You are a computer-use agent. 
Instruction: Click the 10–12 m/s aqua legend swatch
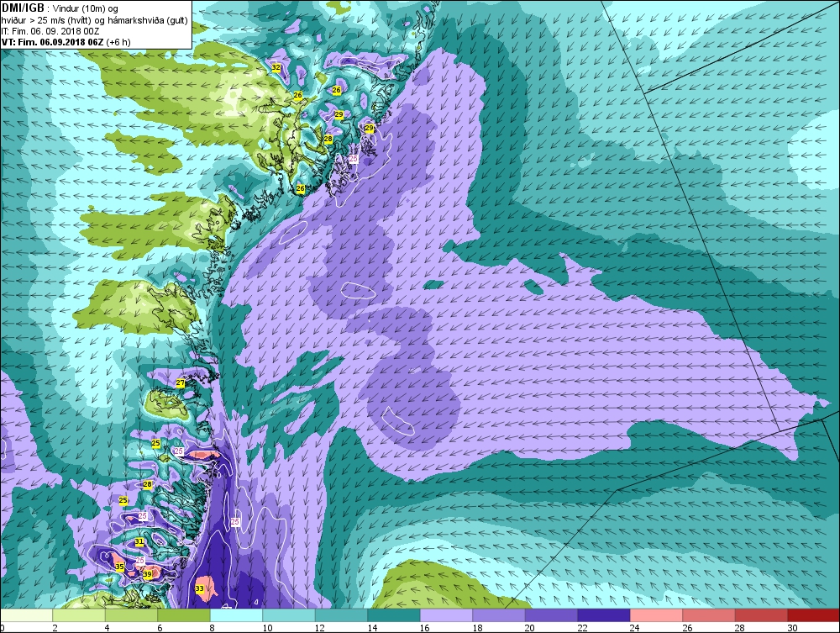pyautogui.click(x=289, y=615)
